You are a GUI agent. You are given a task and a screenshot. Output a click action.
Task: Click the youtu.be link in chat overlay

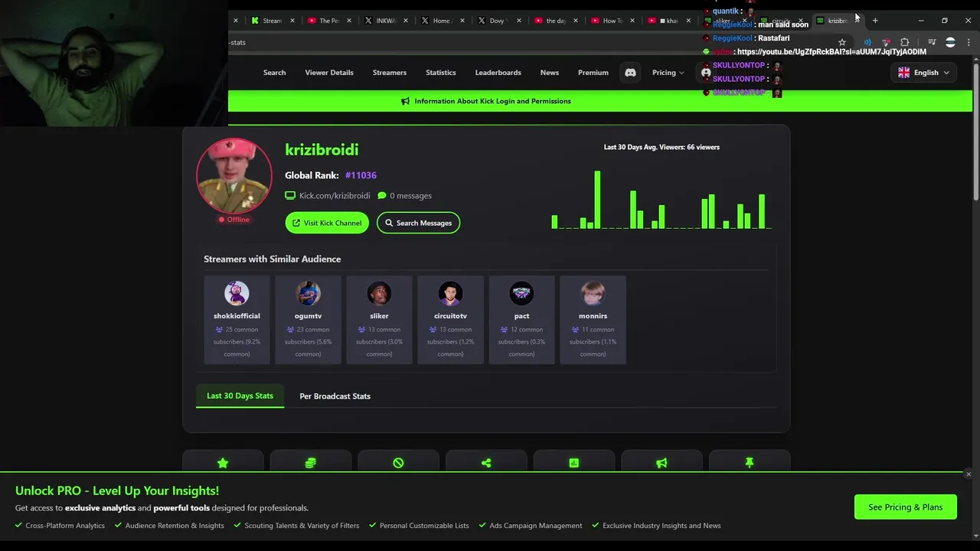(x=831, y=52)
